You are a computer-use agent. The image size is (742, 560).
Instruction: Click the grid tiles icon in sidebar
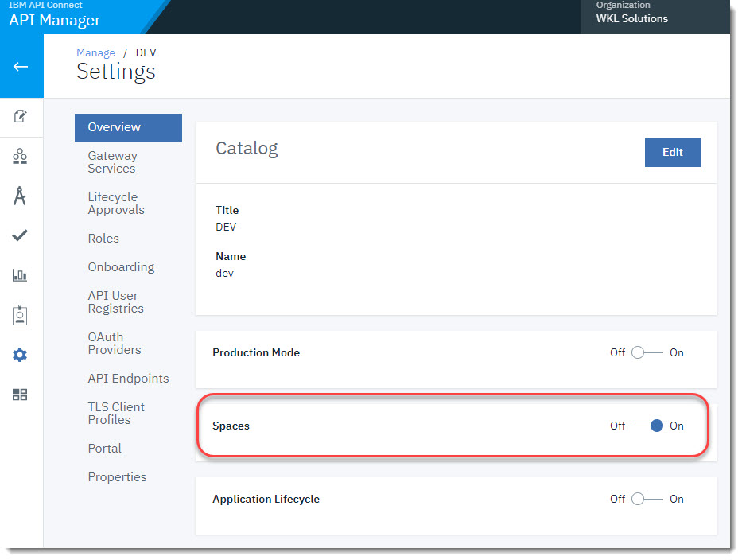point(20,395)
